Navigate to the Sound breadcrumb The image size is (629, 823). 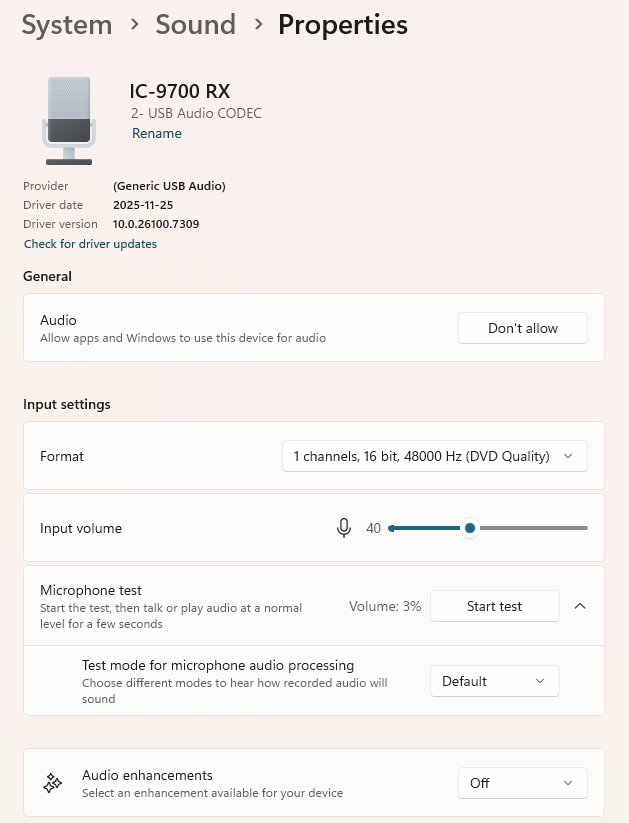coord(196,24)
